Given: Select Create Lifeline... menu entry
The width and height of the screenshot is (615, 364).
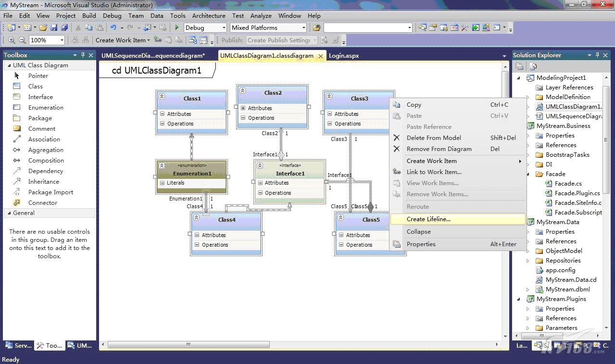Looking at the screenshot, I should click(x=458, y=219).
